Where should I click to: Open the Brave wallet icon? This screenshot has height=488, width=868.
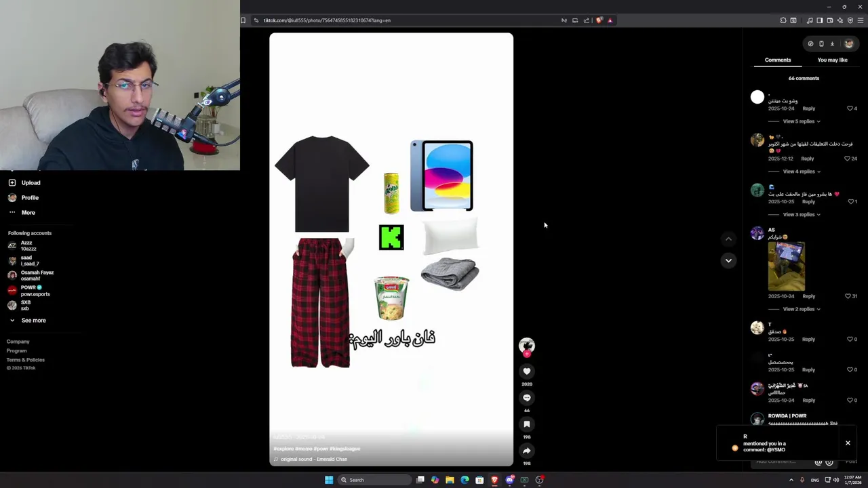click(x=830, y=20)
